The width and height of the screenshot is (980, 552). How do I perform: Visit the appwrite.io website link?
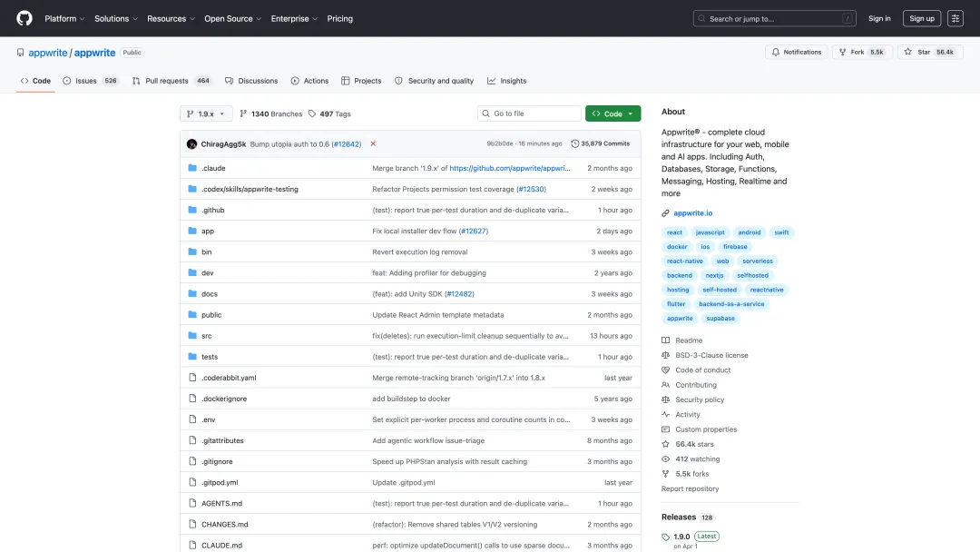(693, 213)
